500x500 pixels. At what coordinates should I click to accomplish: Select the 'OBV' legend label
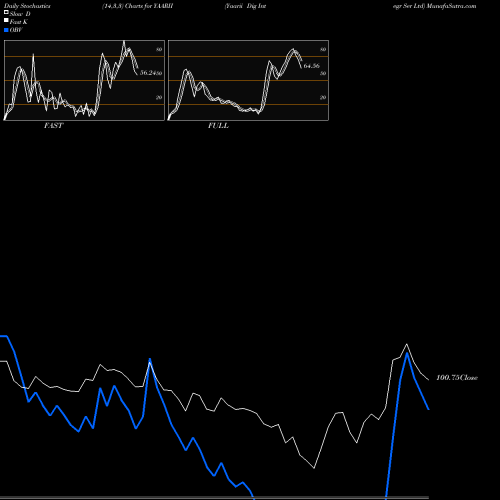coord(16,30)
